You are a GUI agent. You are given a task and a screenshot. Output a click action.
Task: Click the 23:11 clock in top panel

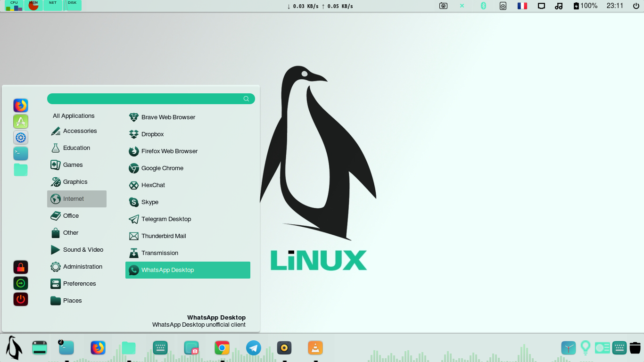tap(615, 6)
